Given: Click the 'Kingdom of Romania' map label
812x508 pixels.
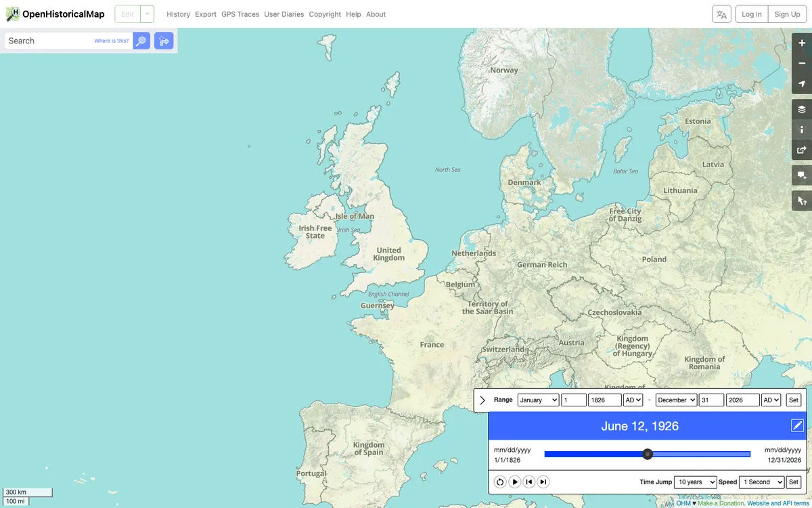Looking at the screenshot, I should pos(704,363).
